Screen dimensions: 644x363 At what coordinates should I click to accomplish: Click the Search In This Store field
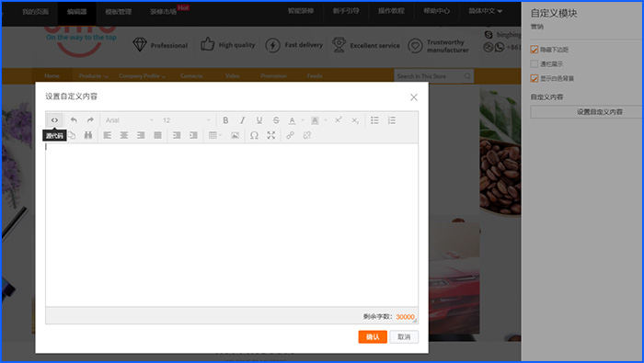(x=429, y=76)
